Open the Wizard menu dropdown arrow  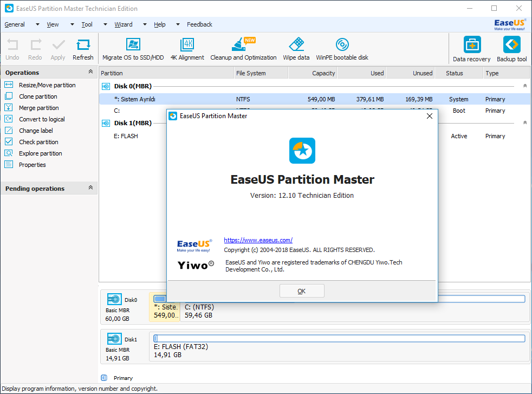point(145,24)
